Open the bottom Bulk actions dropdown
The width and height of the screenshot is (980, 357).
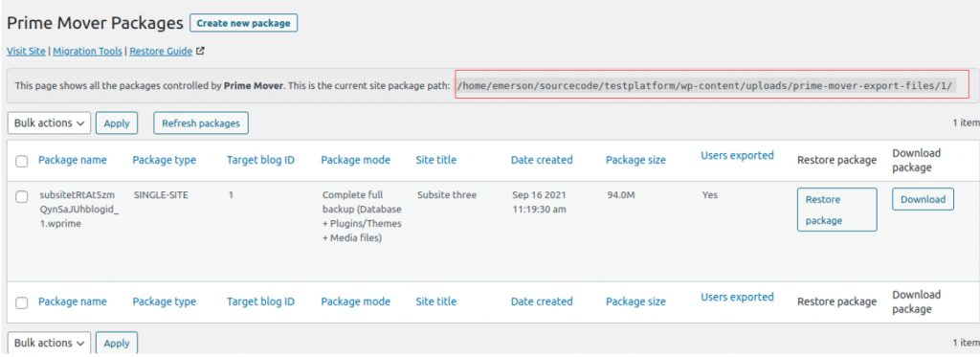click(50, 344)
